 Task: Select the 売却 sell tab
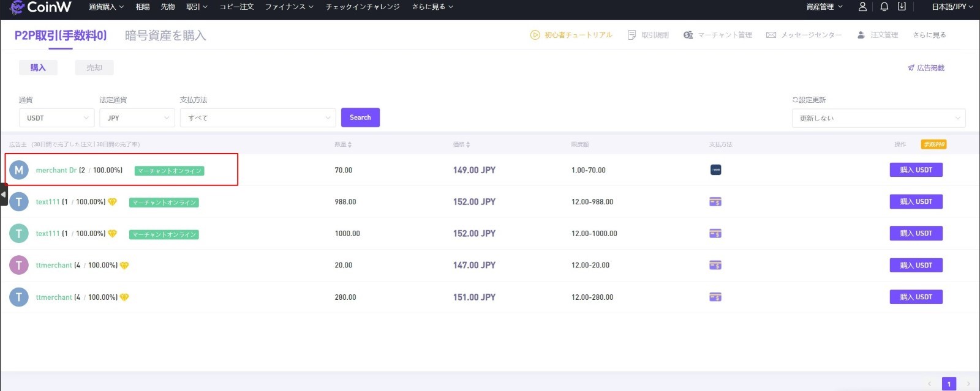(94, 68)
